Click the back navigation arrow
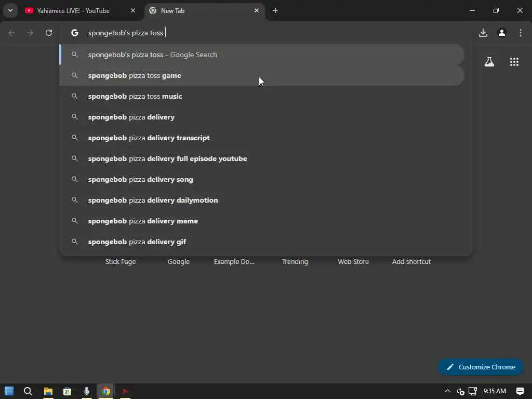 (11, 33)
